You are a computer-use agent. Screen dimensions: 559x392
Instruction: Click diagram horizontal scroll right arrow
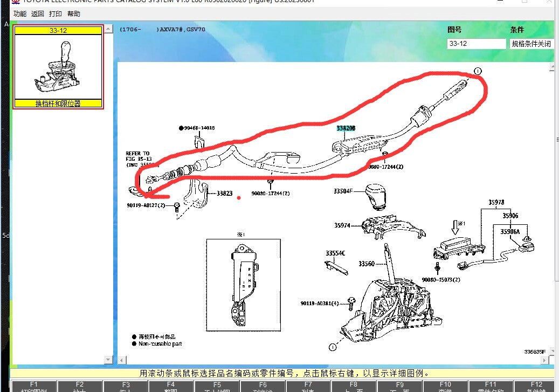[x=544, y=360]
